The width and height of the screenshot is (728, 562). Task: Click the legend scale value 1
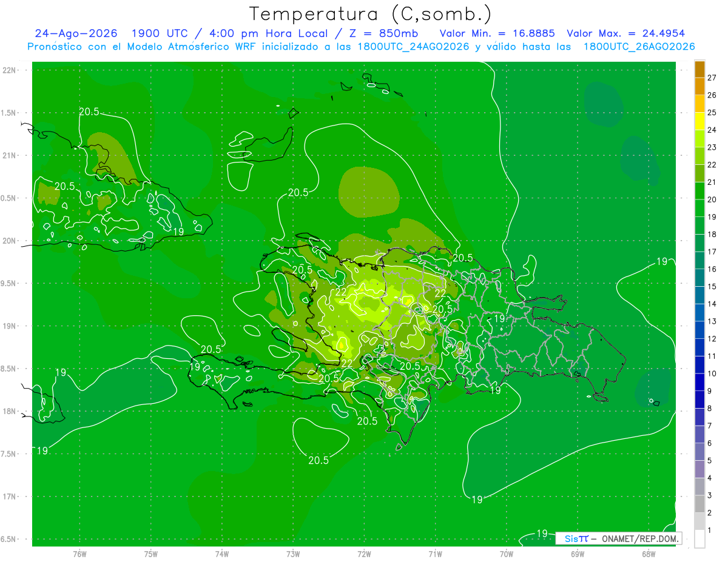[710, 530]
